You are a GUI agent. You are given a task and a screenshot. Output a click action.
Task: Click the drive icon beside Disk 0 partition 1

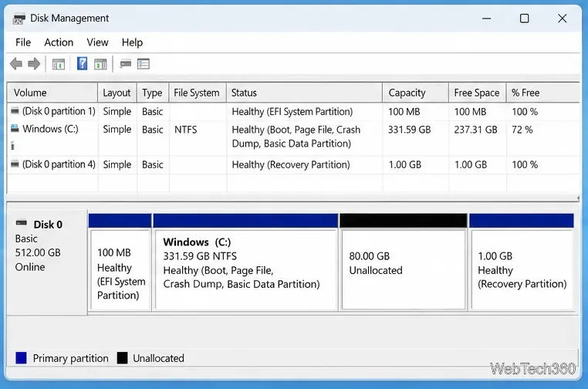click(15, 110)
